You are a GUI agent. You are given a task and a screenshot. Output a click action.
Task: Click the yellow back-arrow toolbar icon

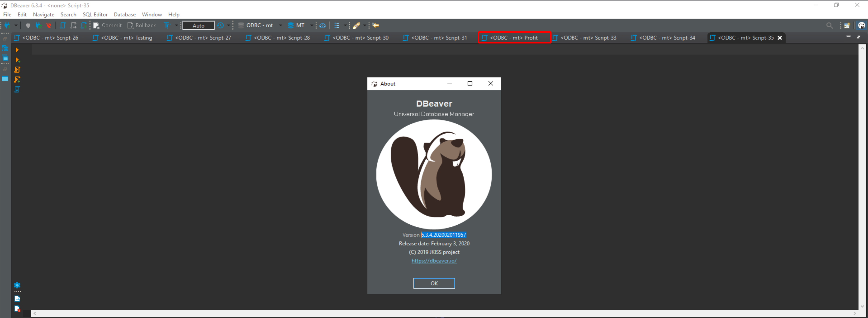(376, 25)
